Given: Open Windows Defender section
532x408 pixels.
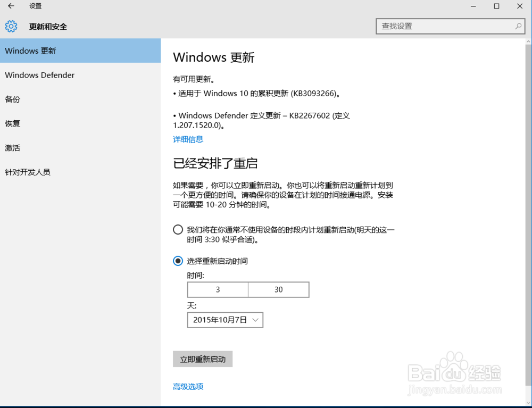Looking at the screenshot, I should 80,75.
